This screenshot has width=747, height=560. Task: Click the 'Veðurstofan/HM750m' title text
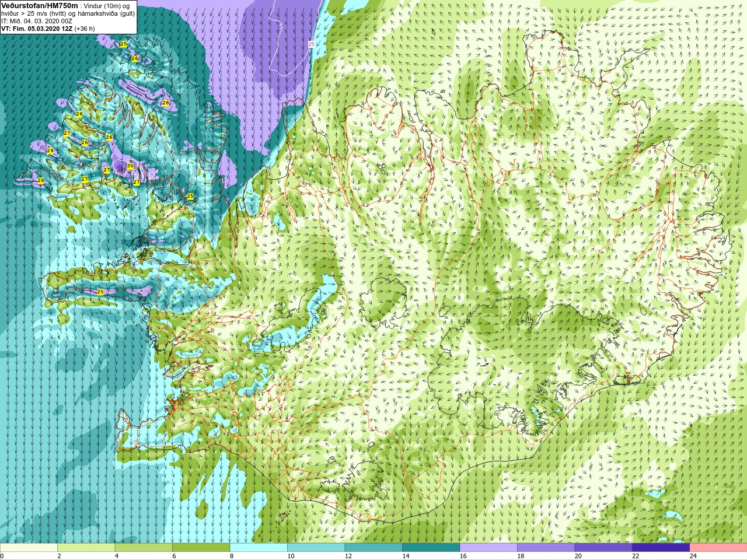[x=40, y=6]
